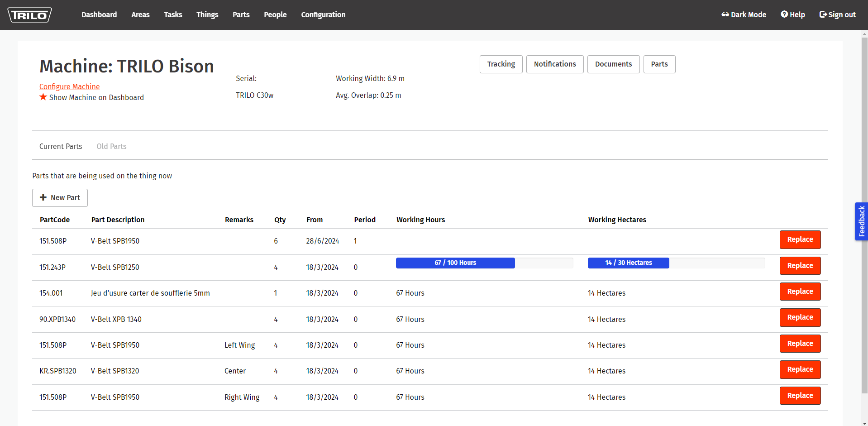The width and height of the screenshot is (868, 426).
Task: Open the Configure Machine link
Action: pyautogui.click(x=69, y=86)
